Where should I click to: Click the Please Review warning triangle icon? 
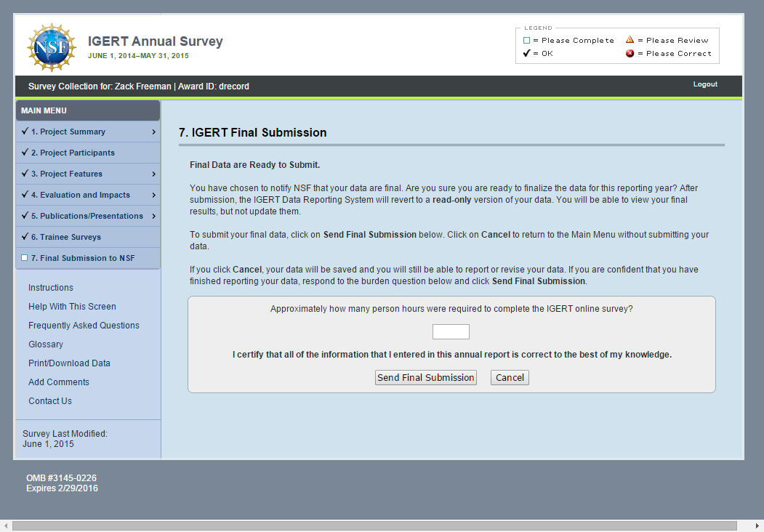(x=630, y=39)
